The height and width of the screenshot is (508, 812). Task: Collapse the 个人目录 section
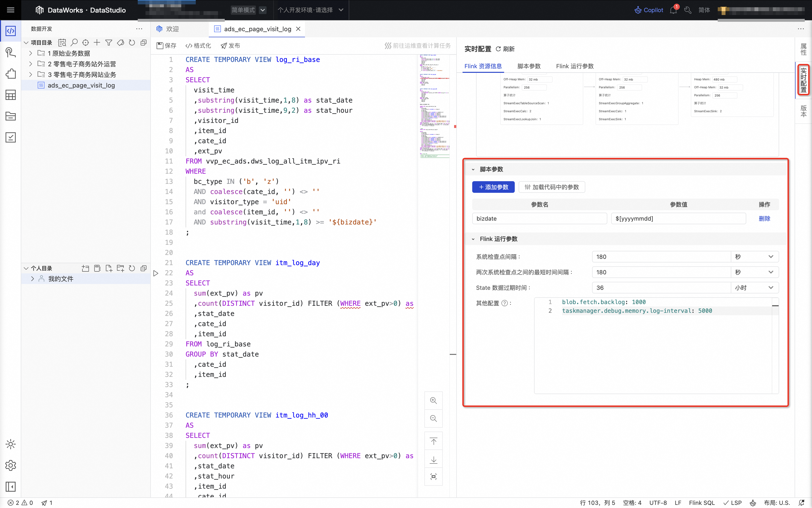(26, 268)
